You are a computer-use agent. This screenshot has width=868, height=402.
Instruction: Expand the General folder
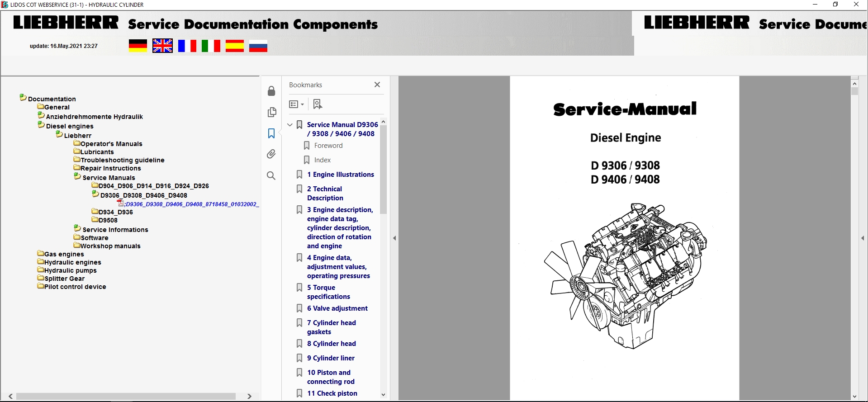[x=41, y=107]
